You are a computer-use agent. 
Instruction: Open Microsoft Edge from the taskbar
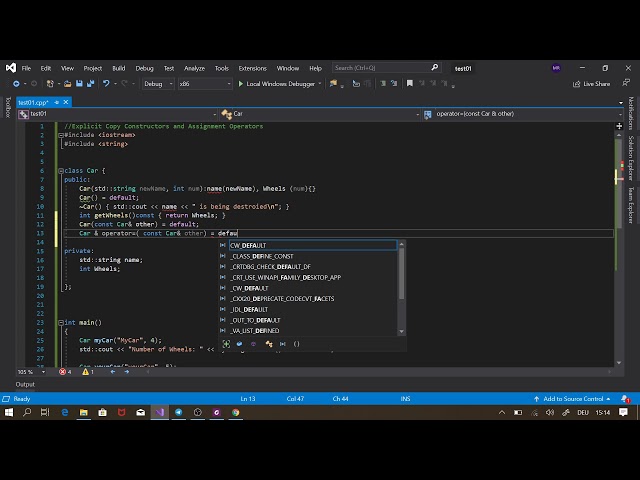coord(65,412)
